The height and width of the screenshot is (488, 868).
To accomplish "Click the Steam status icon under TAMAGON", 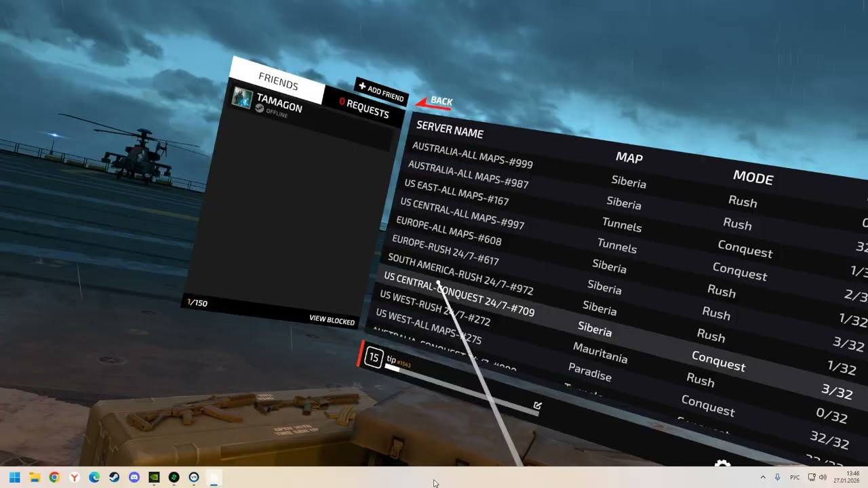I will tap(260, 108).
